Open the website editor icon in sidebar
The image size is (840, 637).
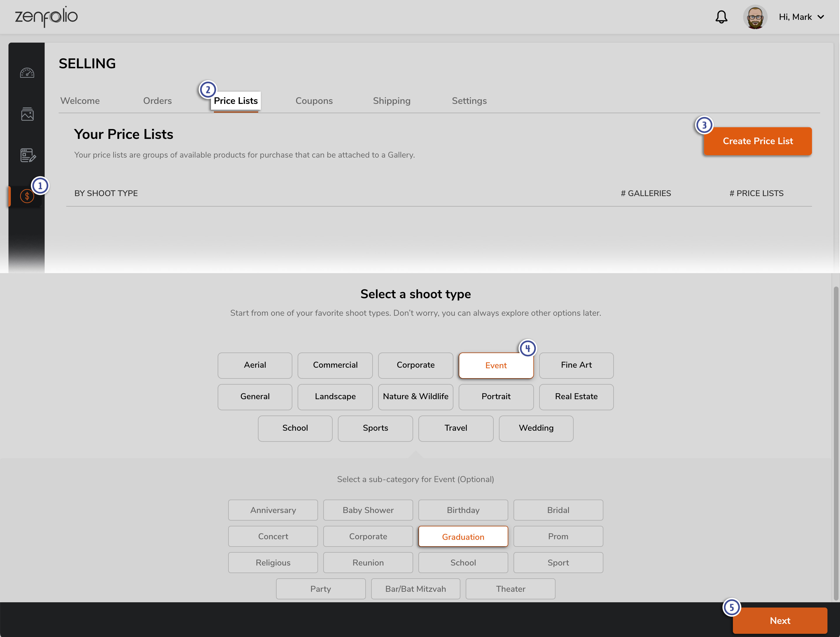28,155
